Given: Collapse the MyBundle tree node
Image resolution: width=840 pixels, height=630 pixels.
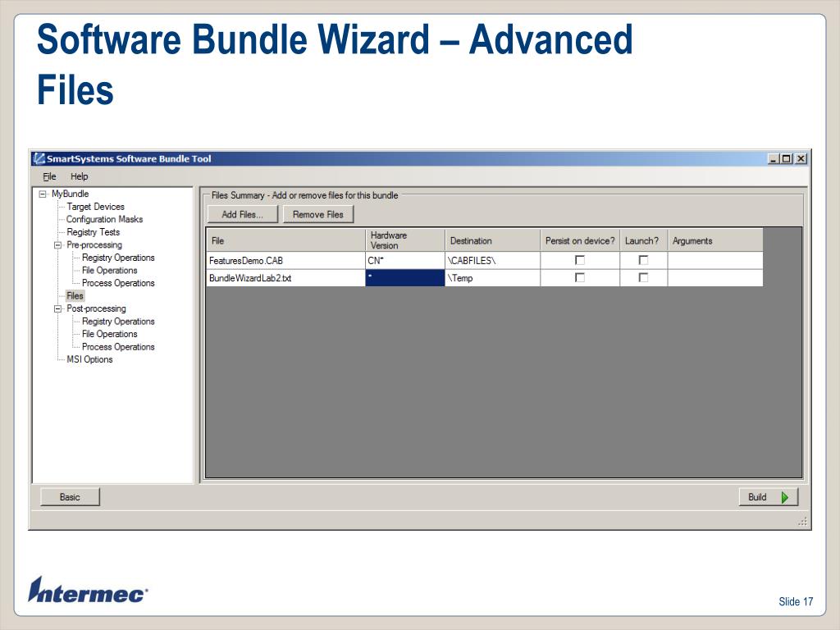Looking at the screenshot, I should coord(43,194).
